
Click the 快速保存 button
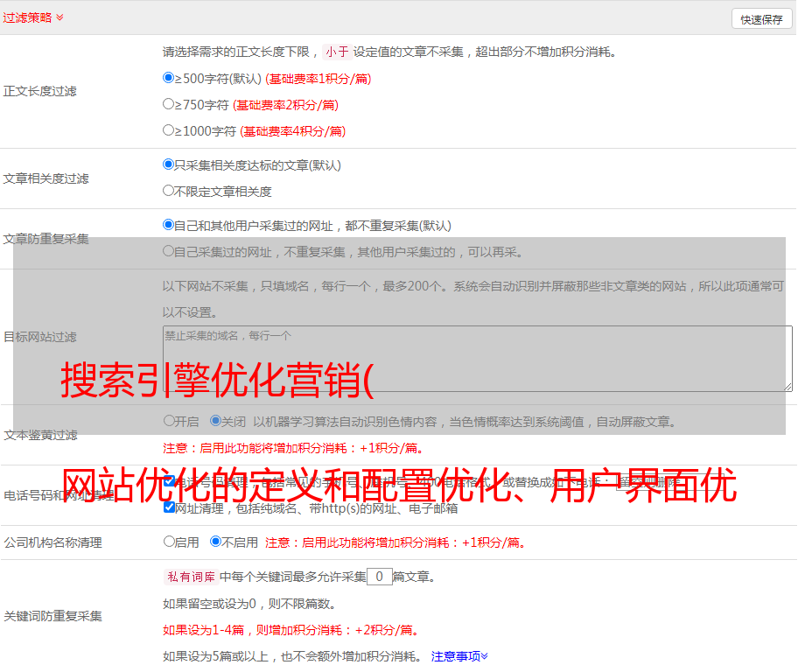[x=761, y=19]
